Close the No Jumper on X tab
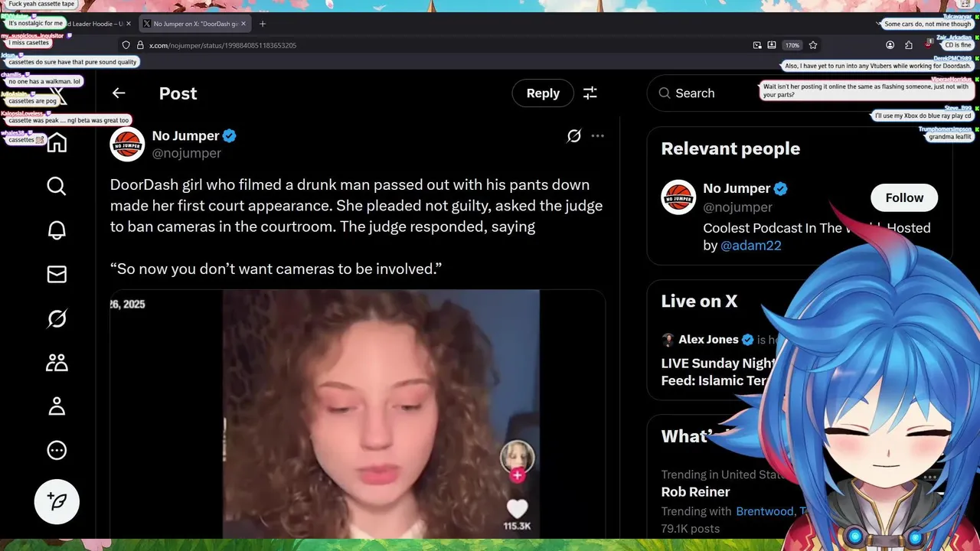980x551 pixels. [243, 24]
